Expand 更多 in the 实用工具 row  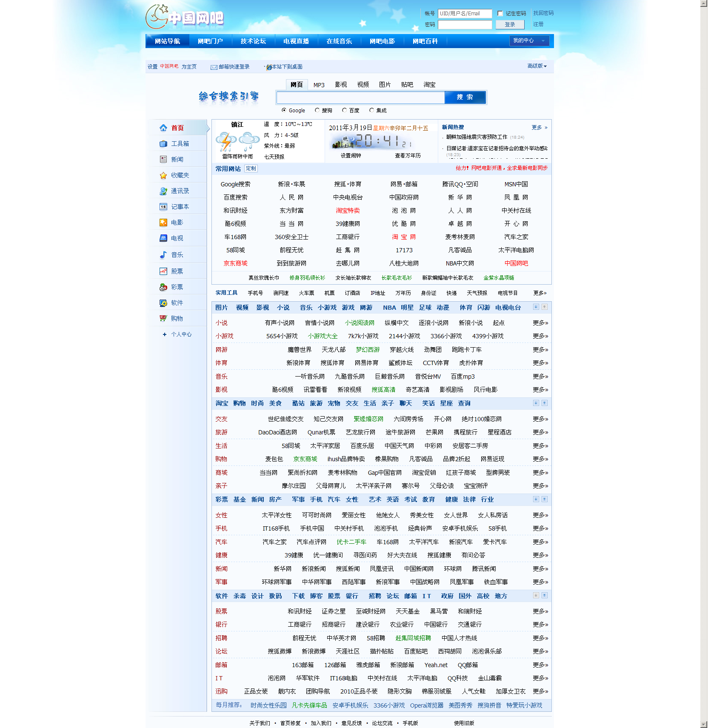540,293
